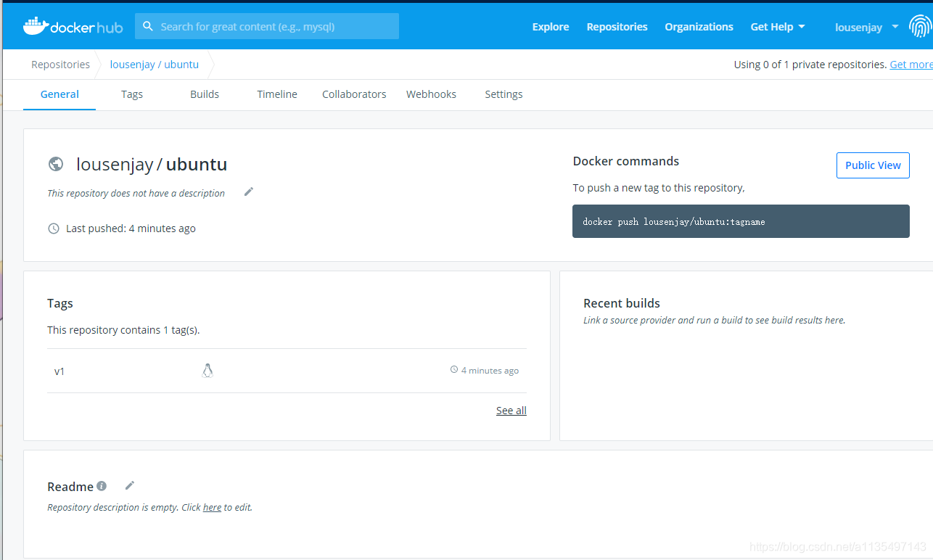
Task: Click the 'Recent builds' heading
Action: click(x=622, y=303)
